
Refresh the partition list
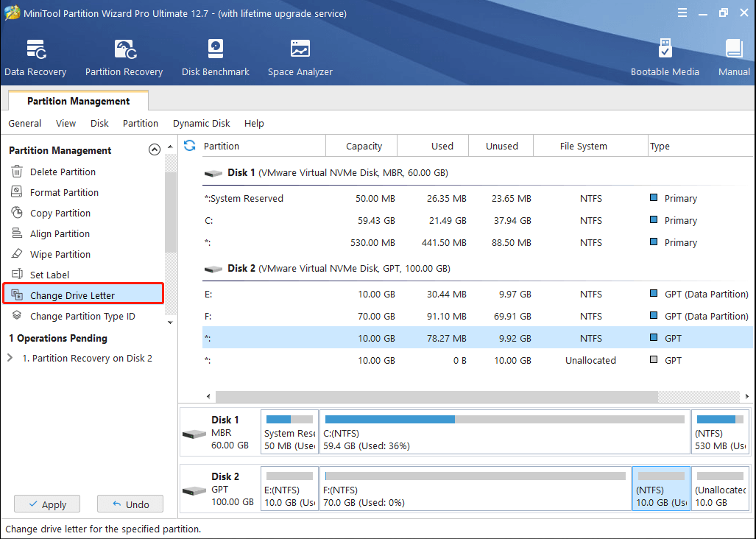190,146
